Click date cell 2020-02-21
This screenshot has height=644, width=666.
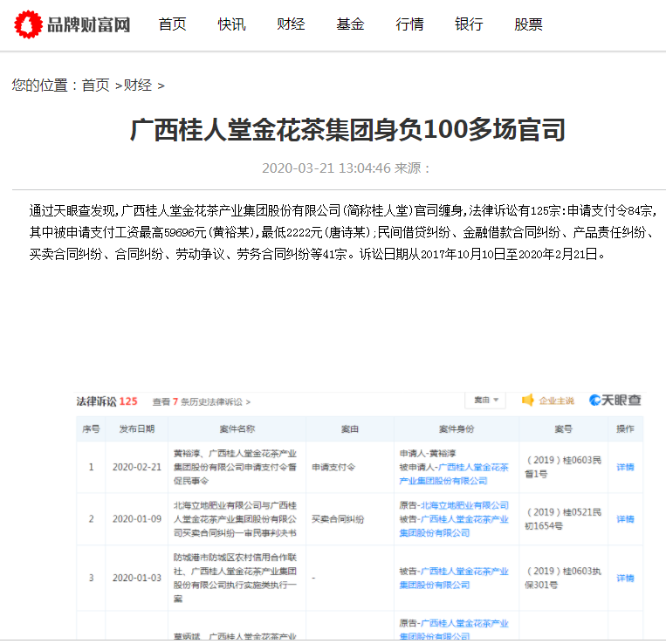click(x=137, y=468)
